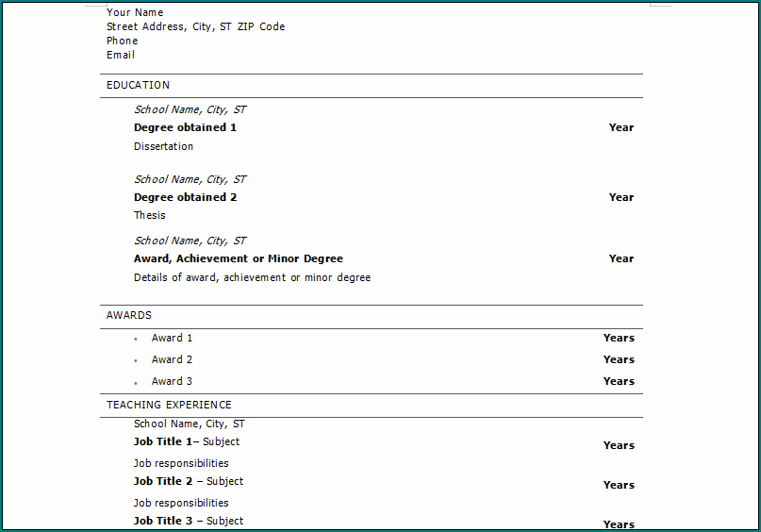Click the "TEACHING EXPERIENCE" section heading
The image size is (761, 532).
click(169, 405)
